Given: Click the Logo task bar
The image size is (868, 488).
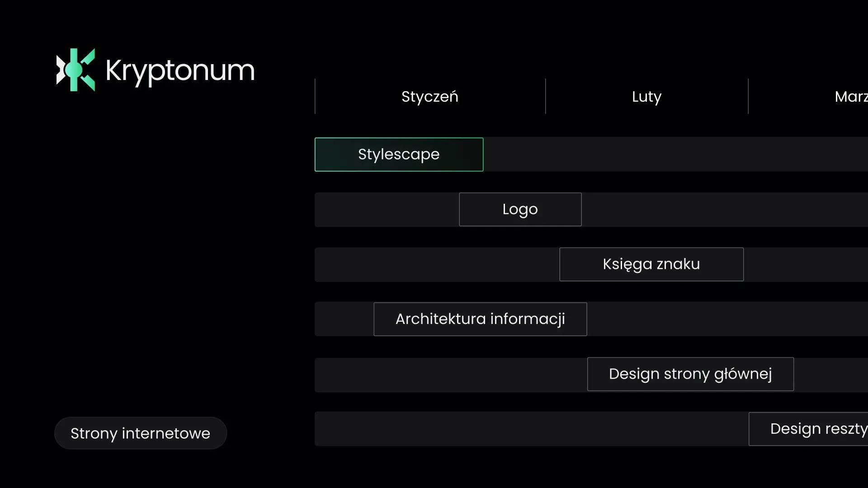Looking at the screenshot, I should click(520, 210).
